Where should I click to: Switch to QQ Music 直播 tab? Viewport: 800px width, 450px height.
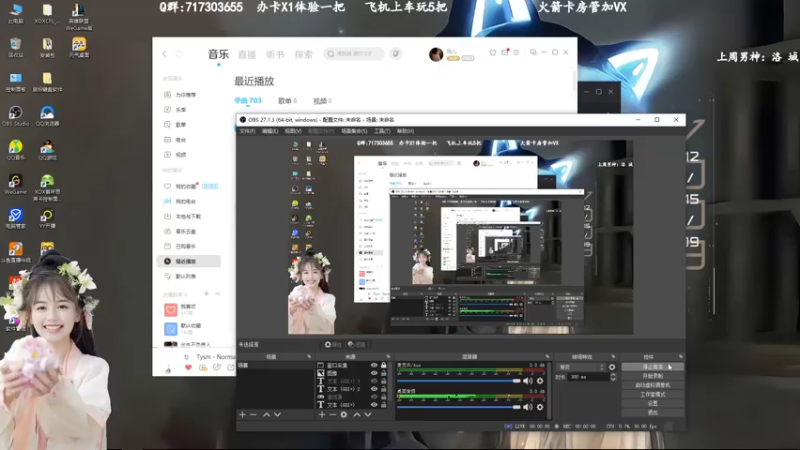click(247, 54)
